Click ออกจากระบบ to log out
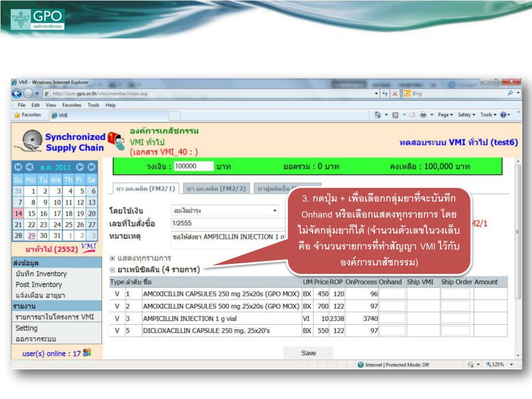The width and height of the screenshot is (532, 399). point(36,339)
